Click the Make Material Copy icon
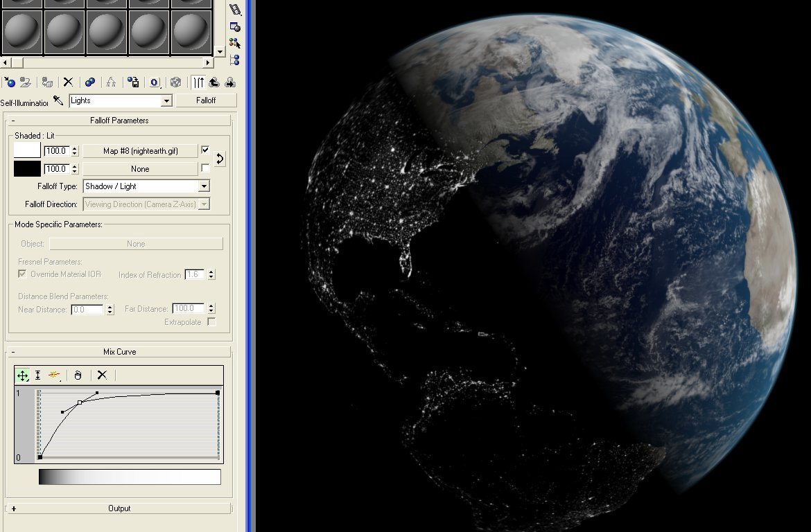The width and height of the screenshot is (811, 532). pyautogui.click(x=90, y=82)
